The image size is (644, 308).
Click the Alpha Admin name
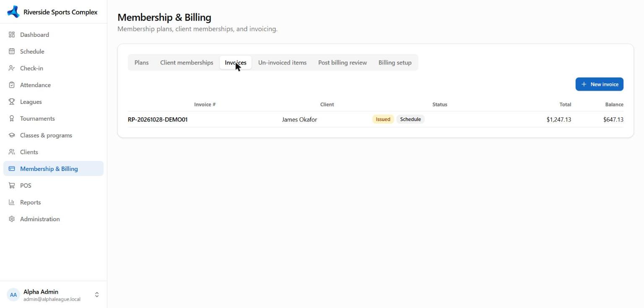pos(41,292)
